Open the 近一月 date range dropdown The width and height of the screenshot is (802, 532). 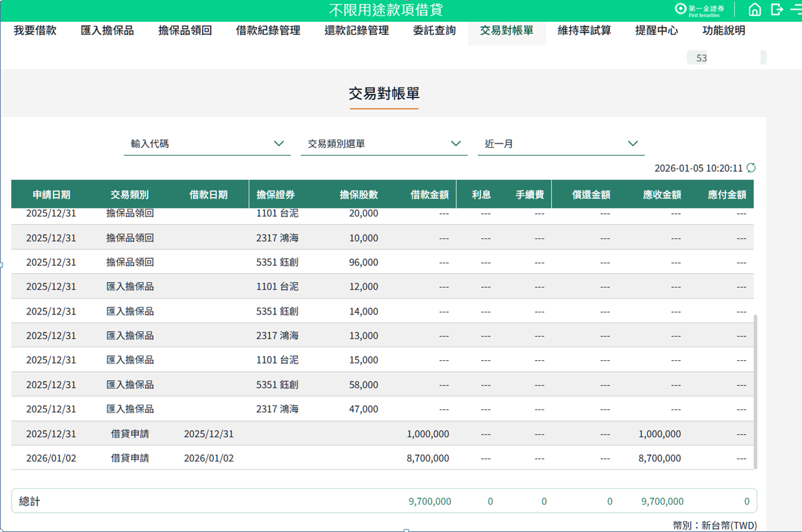point(560,144)
